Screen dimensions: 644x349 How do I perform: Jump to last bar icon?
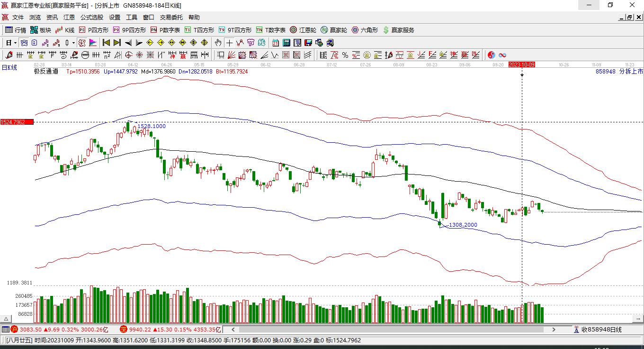pyautogui.click(x=117, y=43)
